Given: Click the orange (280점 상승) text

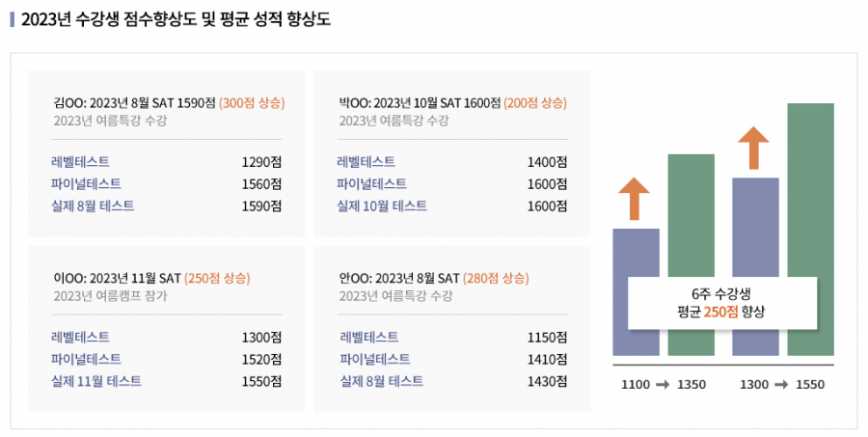Looking at the screenshot, I should click(496, 278).
